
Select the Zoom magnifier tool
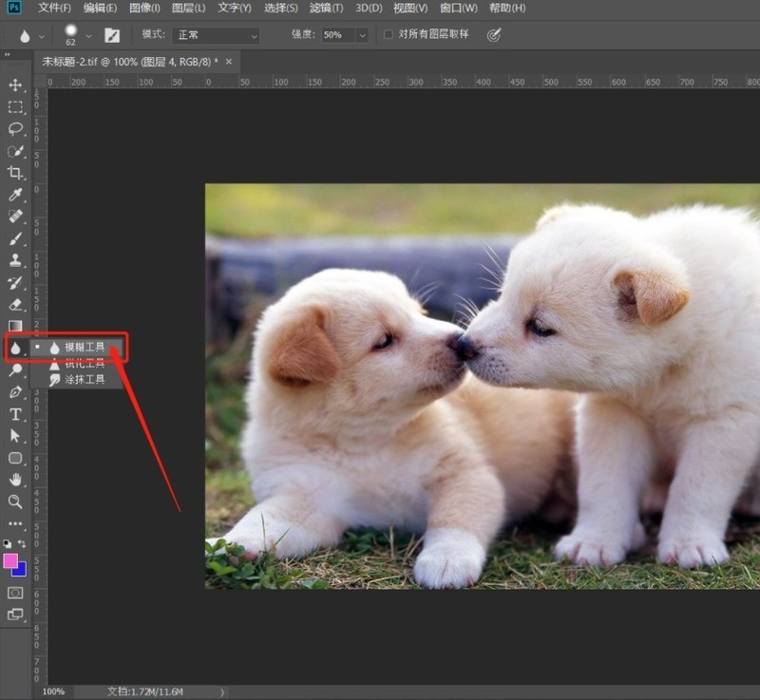click(15, 501)
